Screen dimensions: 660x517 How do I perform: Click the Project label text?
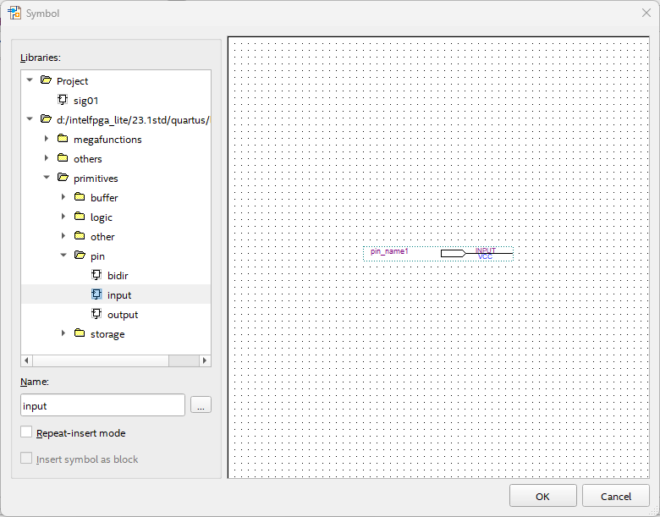pyautogui.click(x=72, y=81)
